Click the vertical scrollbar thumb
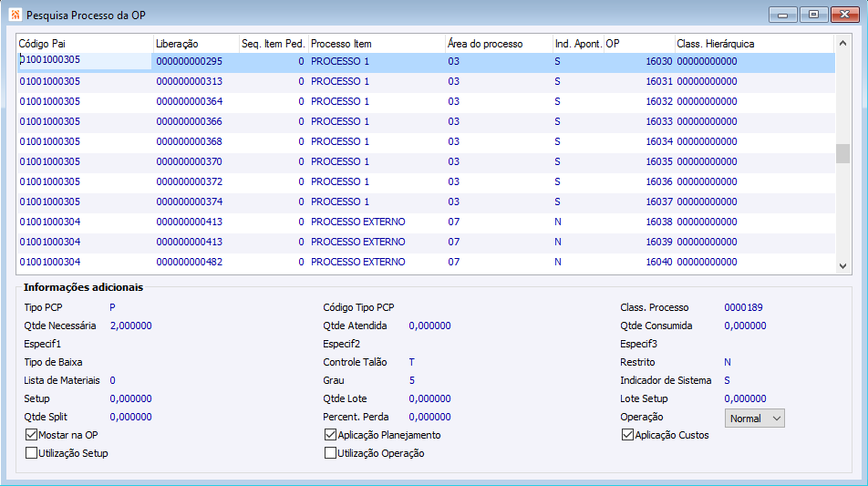The image size is (868, 486). 842,153
